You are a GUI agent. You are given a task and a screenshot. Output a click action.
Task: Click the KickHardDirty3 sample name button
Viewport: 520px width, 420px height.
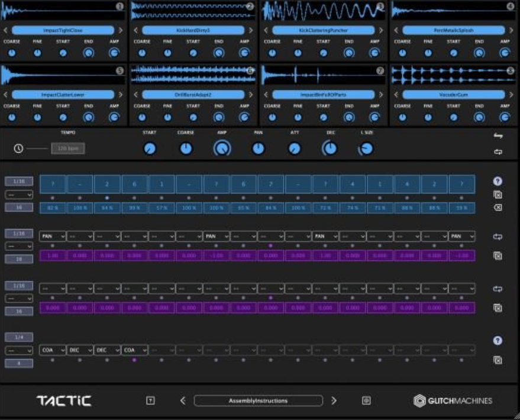tap(193, 30)
